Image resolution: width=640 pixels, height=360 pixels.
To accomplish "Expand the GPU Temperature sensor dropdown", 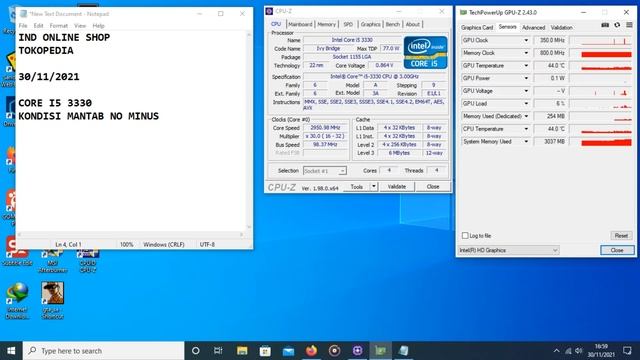I will [x=526, y=66].
